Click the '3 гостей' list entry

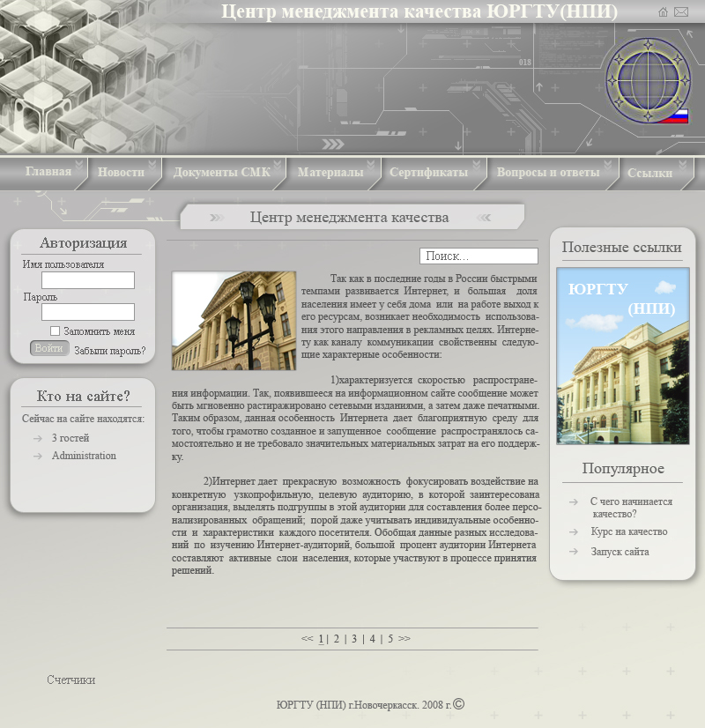tap(70, 438)
